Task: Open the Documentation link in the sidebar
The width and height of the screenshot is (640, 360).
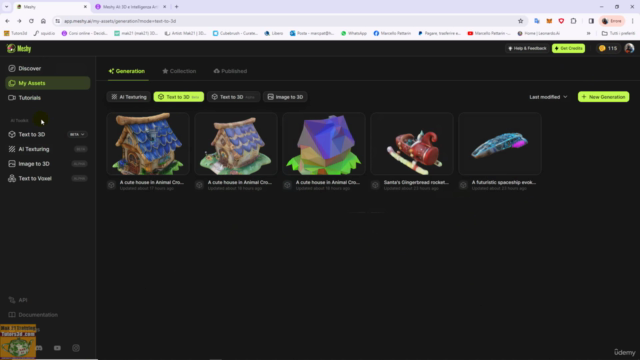Action: pyautogui.click(x=33, y=315)
